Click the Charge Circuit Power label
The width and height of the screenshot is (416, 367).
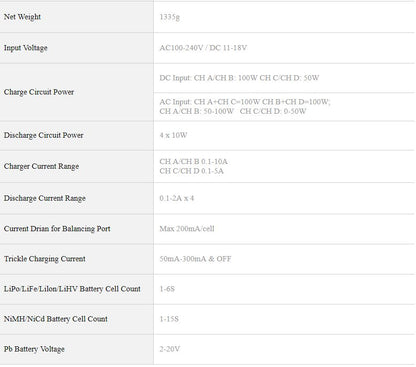click(39, 92)
